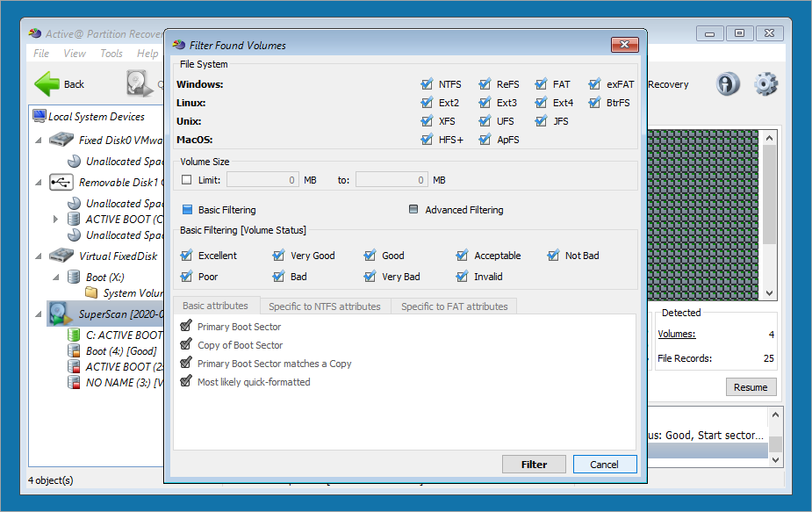This screenshot has height=512, width=812.
Task: Select the Local System Devices monitor icon
Action: point(40,116)
